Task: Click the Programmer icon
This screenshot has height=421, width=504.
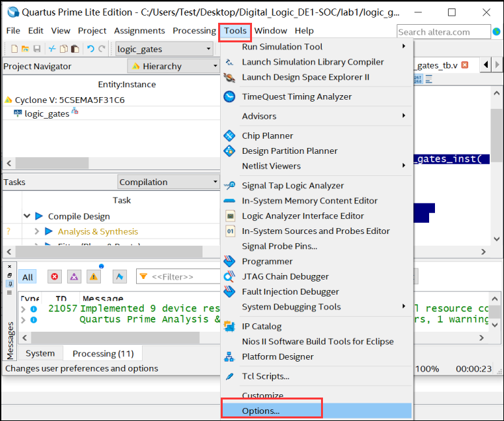Action: coord(229,261)
